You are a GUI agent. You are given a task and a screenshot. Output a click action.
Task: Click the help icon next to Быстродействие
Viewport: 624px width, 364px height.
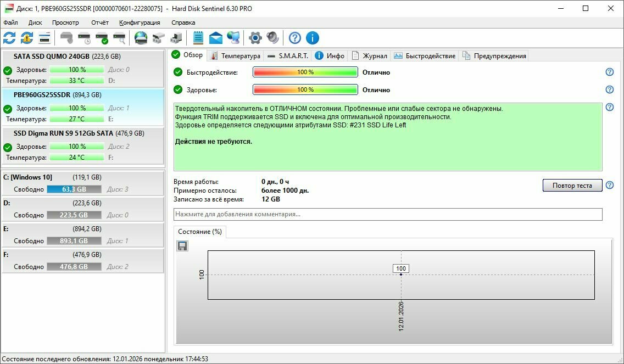point(609,72)
